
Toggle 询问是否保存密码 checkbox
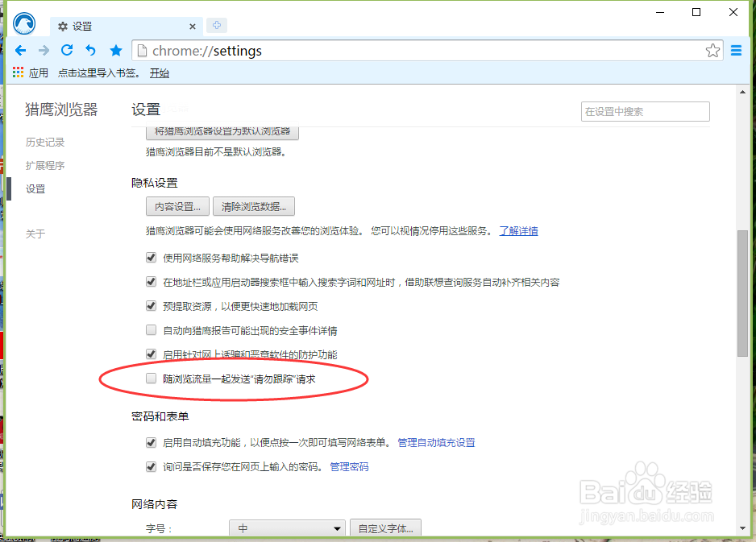coord(151,466)
